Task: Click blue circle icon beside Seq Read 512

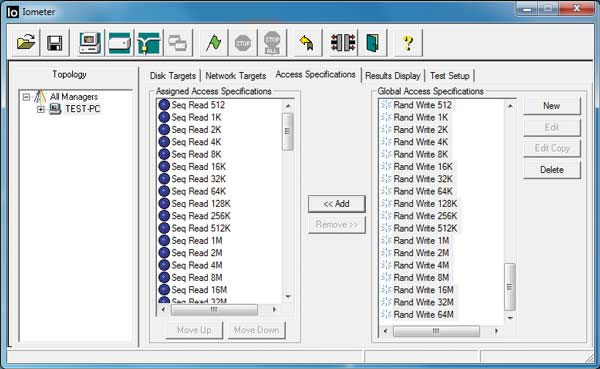Action: 164,104
